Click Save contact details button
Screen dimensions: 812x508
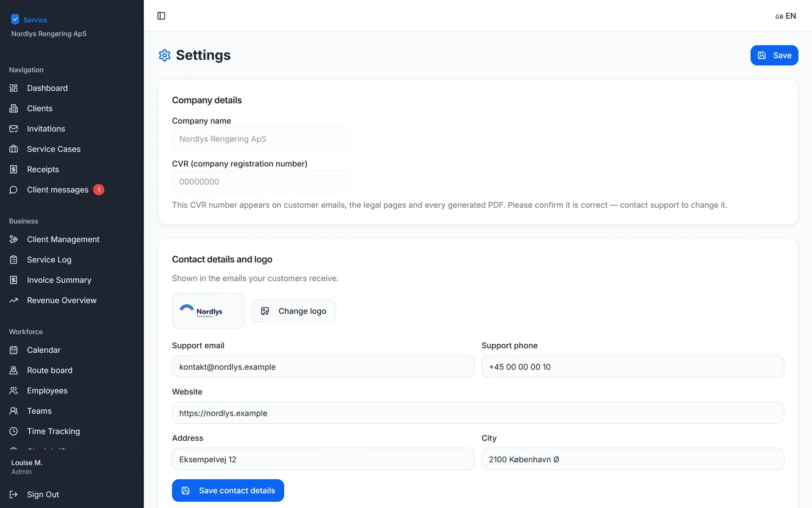[228, 491]
